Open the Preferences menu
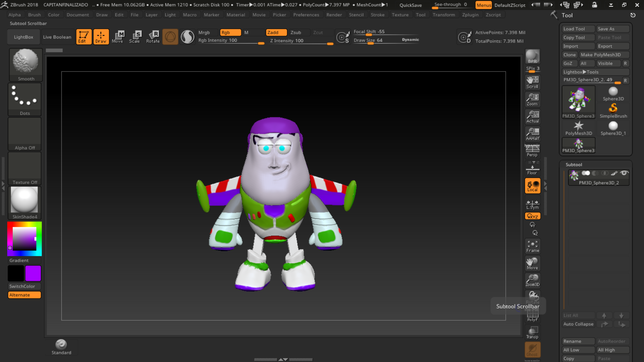Image resolution: width=644 pixels, height=362 pixels. pos(306,15)
